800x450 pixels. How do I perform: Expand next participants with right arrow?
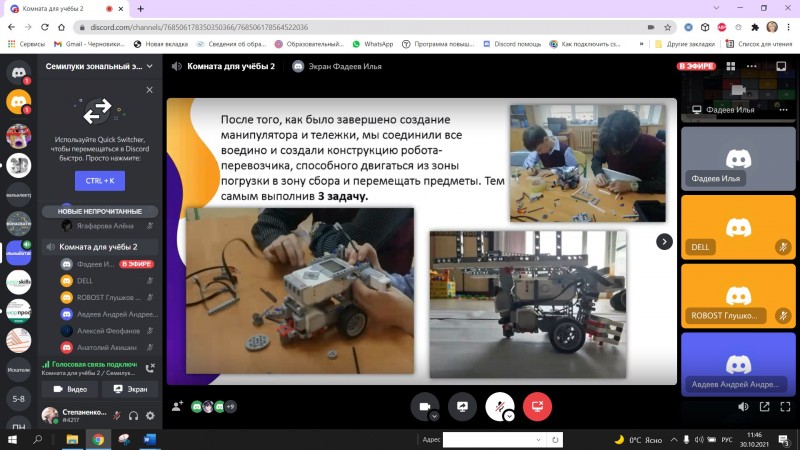(663, 241)
